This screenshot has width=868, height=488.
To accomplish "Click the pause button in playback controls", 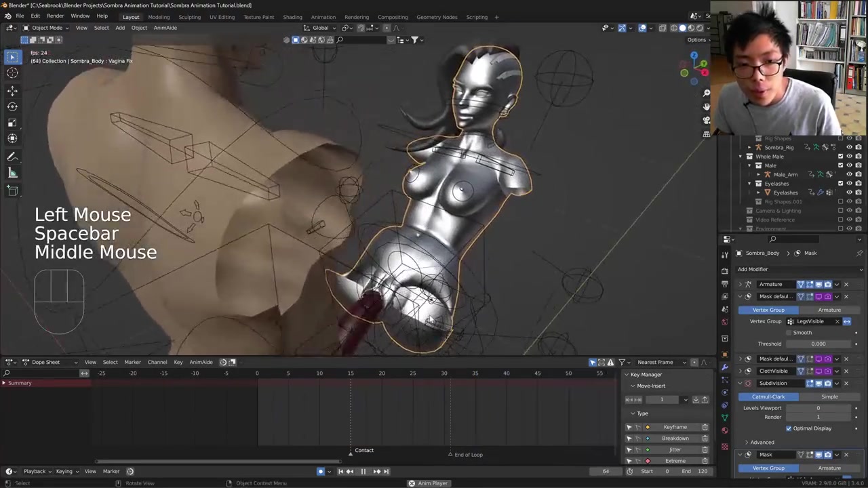I will click(x=363, y=471).
